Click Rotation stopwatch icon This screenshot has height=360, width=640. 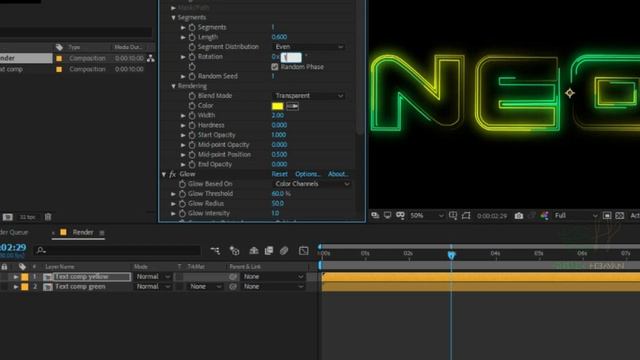click(x=192, y=57)
